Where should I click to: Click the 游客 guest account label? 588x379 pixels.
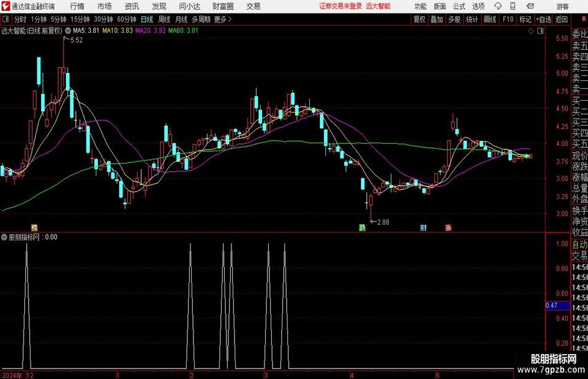point(562,6)
